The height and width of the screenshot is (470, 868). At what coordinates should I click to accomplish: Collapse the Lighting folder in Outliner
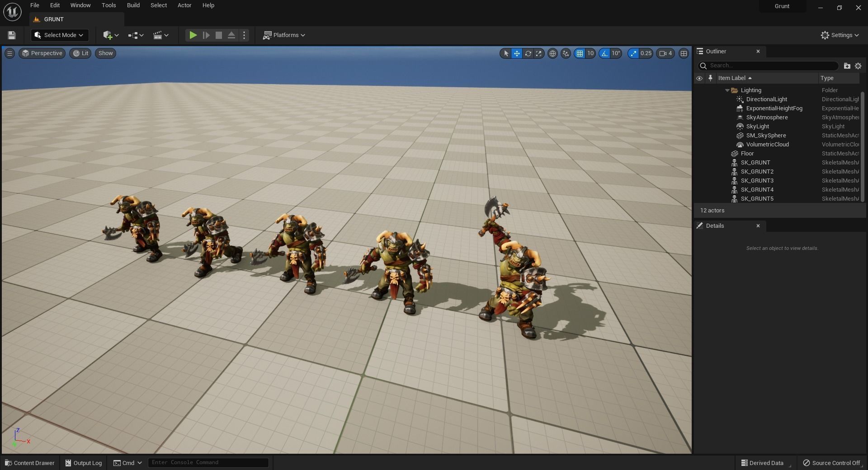727,90
